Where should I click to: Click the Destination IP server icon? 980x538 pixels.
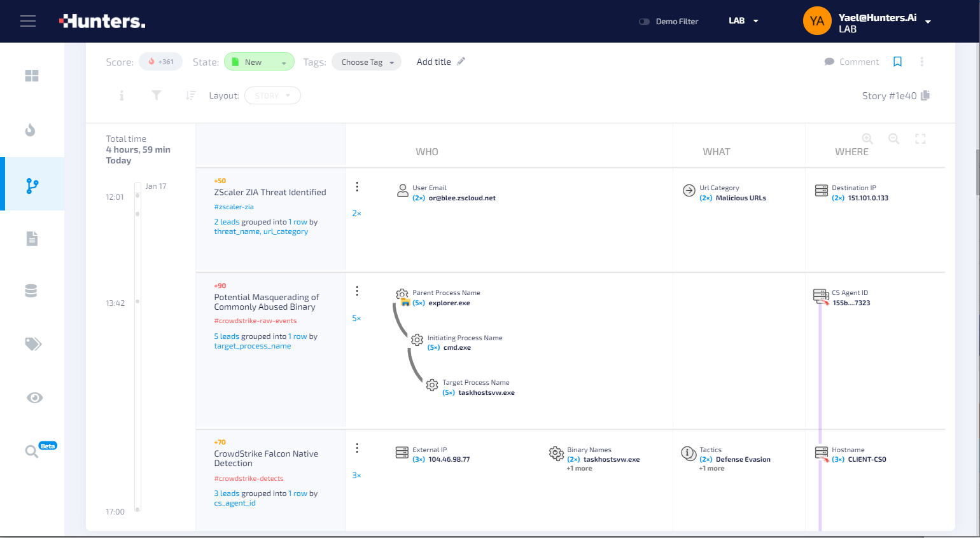[x=822, y=191]
